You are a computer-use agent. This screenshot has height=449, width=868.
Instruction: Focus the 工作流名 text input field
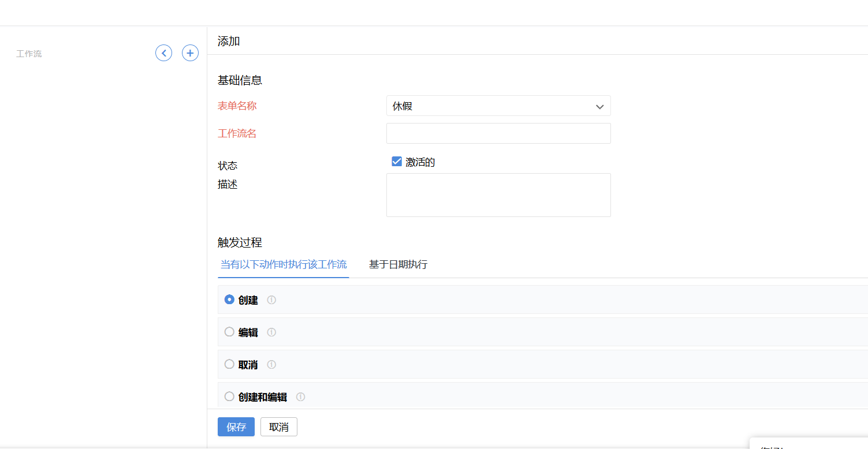[498, 133]
